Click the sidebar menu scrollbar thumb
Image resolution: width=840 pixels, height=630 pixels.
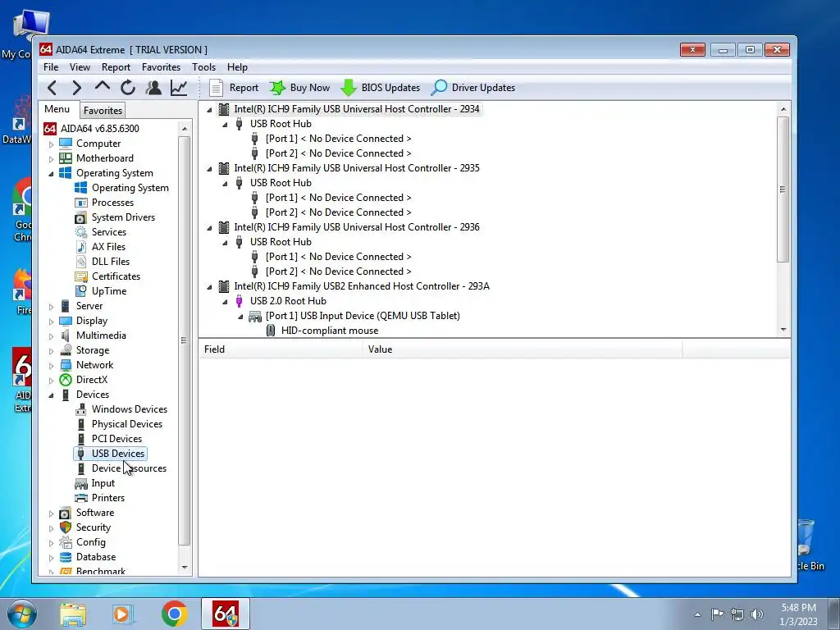coord(184,340)
